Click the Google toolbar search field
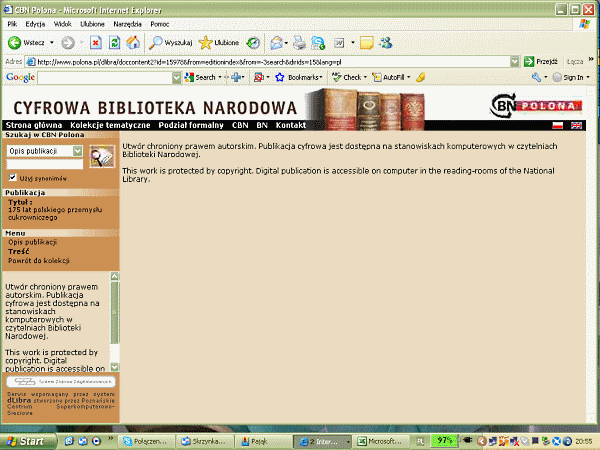The height and width of the screenshot is (450, 600). click(x=105, y=78)
